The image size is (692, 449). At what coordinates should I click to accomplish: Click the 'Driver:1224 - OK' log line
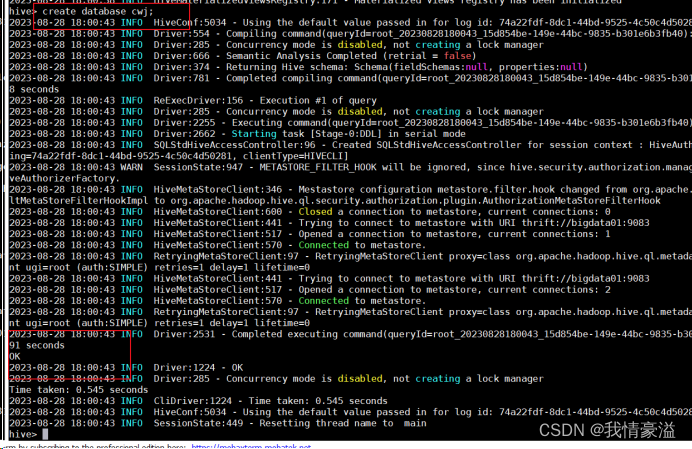[126, 368]
